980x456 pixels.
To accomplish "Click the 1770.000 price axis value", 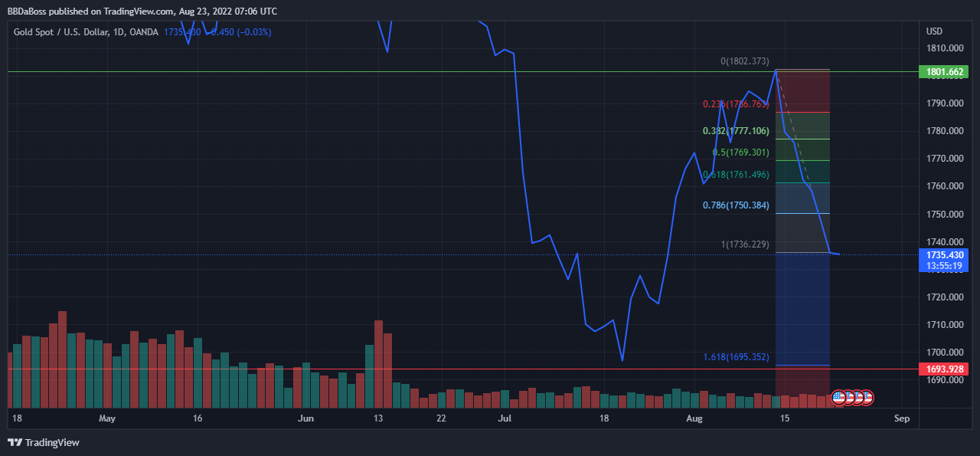I will click(945, 159).
